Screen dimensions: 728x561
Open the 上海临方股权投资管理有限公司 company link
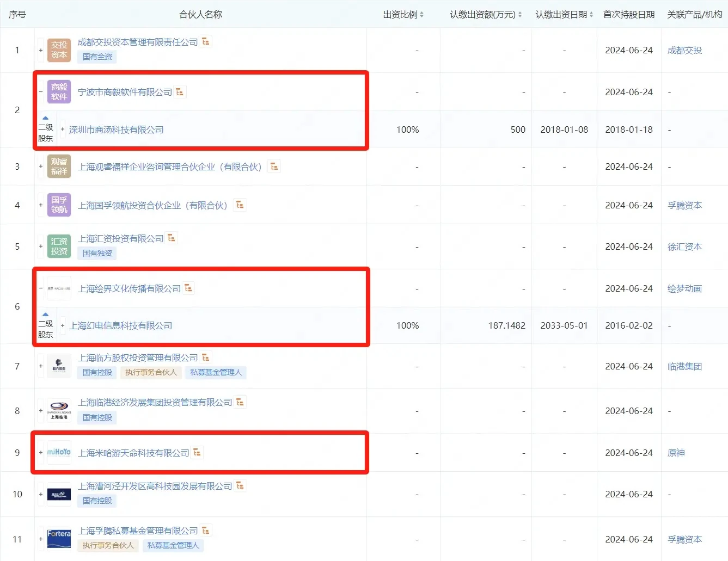138,357
